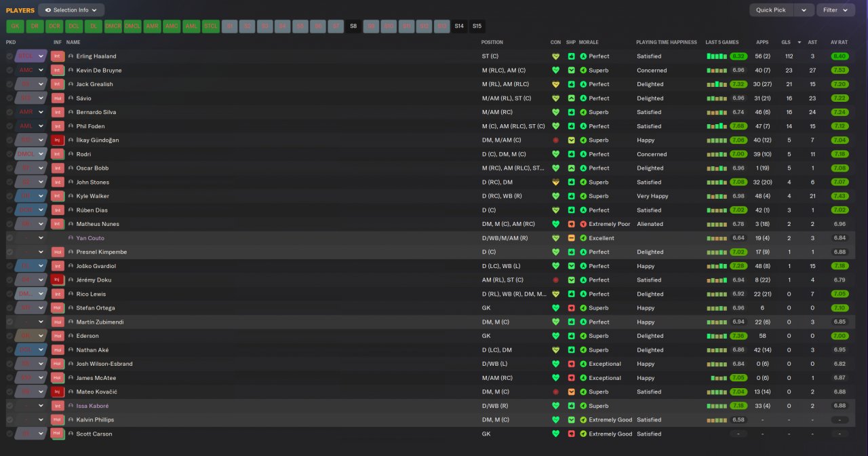Open the Selection Info dropdown
Image resolution: width=868 pixels, height=456 pixels.
pyautogui.click(x=71, y=10)
